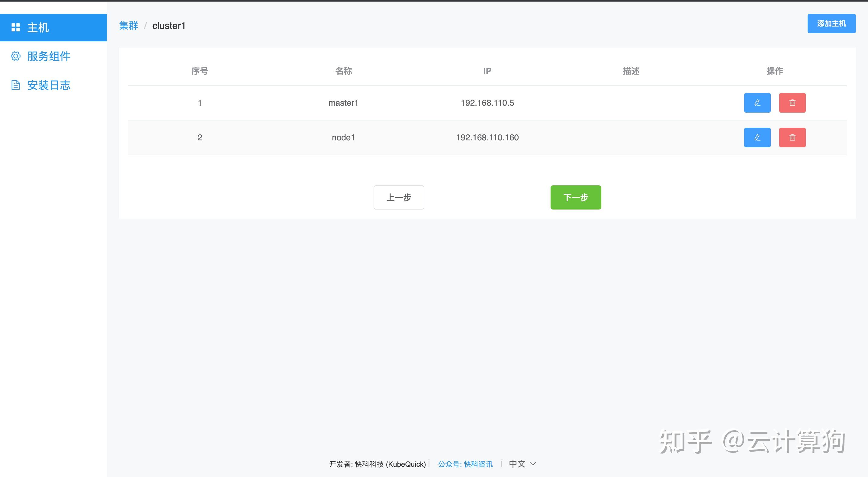
Task: Open the 集群 breadcrumb link
Action: (128, 26)
